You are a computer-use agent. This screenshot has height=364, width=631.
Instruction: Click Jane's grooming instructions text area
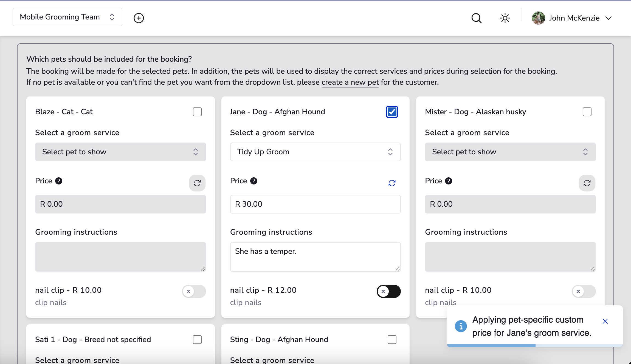pyautogui.click(x=315, y=257)
